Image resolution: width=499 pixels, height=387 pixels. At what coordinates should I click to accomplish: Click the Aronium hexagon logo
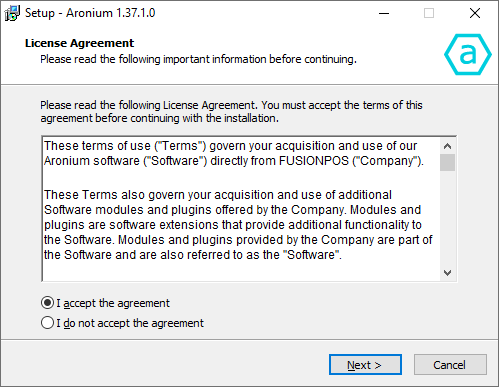(468, 54)
